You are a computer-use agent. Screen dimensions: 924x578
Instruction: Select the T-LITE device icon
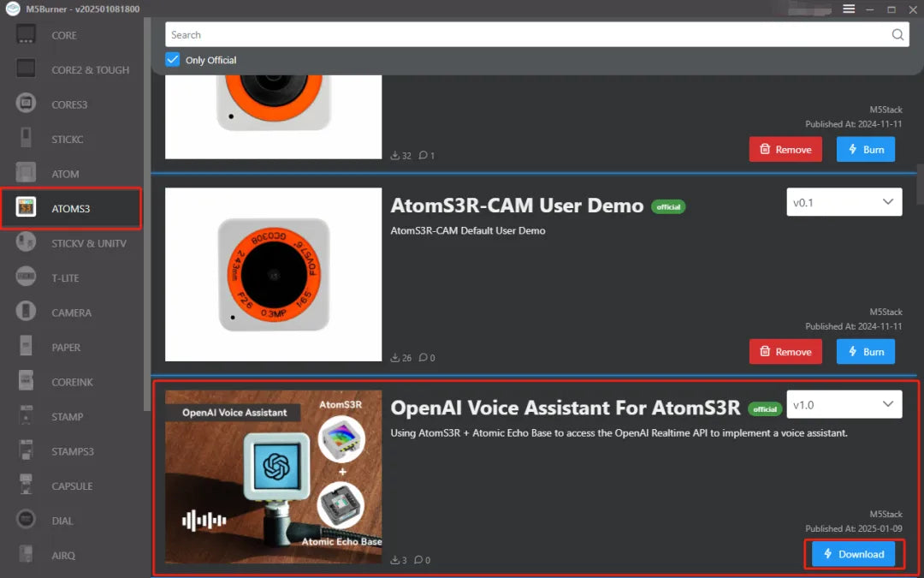tap(26, 277)
